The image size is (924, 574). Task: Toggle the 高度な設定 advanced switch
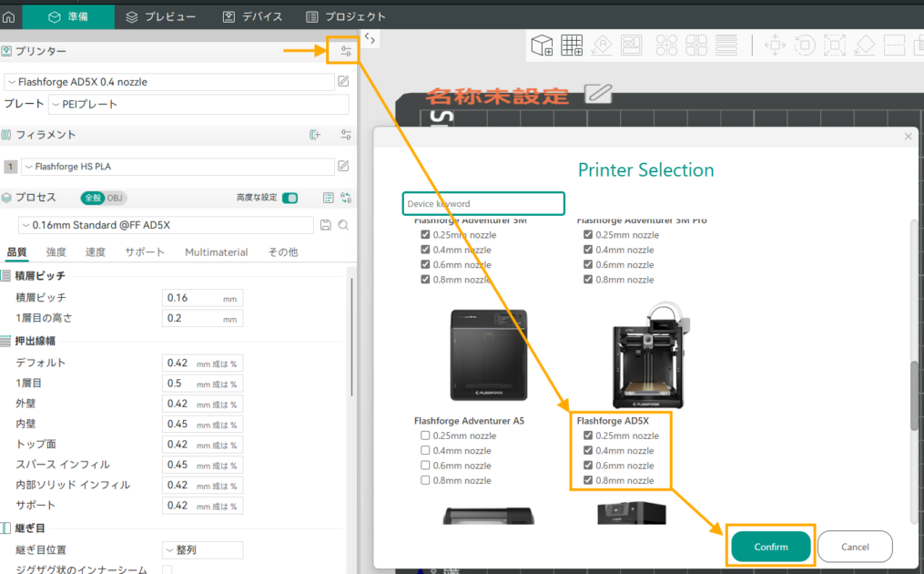(x=289, y=198)
